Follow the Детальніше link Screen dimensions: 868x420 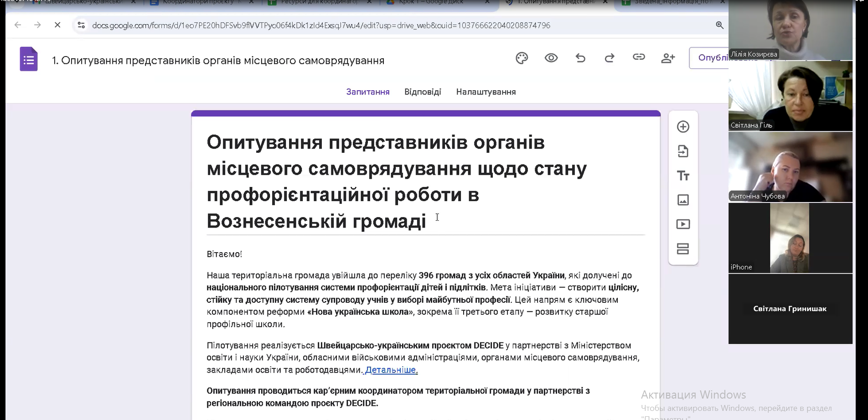pos(391,370)
